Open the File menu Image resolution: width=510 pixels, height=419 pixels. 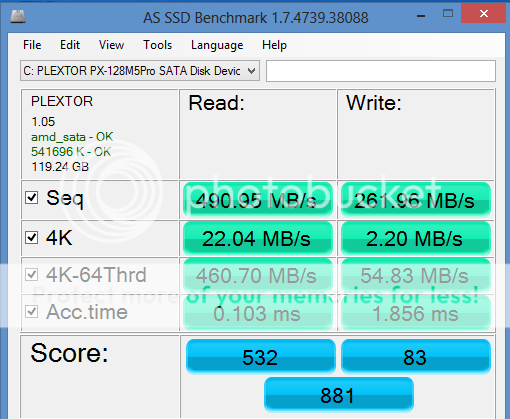(32, 45)
